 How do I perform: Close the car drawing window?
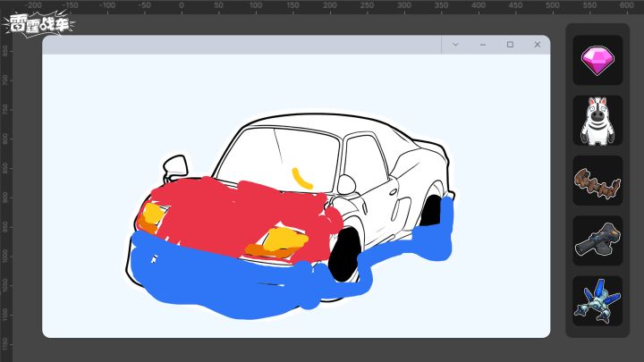pyautogui.click(x=538, y=45)
